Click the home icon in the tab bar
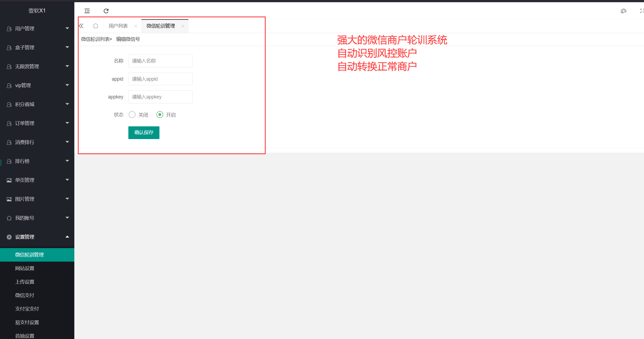This screenshot has height=339, width=644. tap(96, 25)
